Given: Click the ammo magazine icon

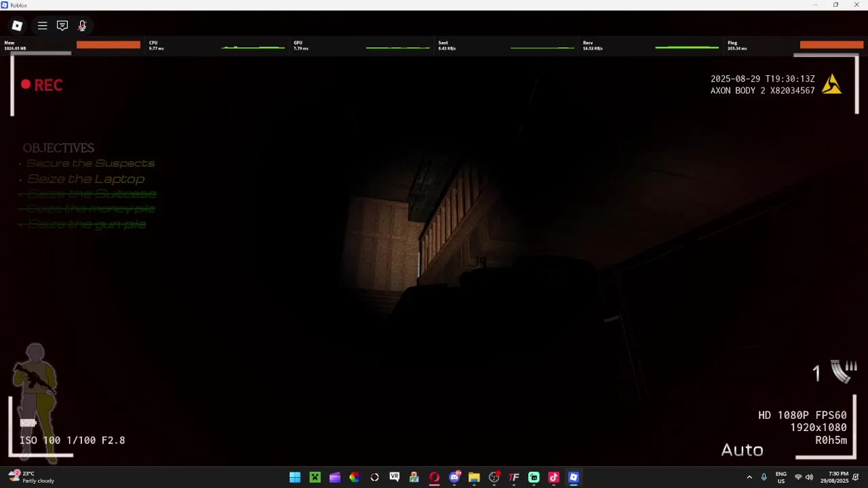Looking at the screenshot, I should click(845, 371).
